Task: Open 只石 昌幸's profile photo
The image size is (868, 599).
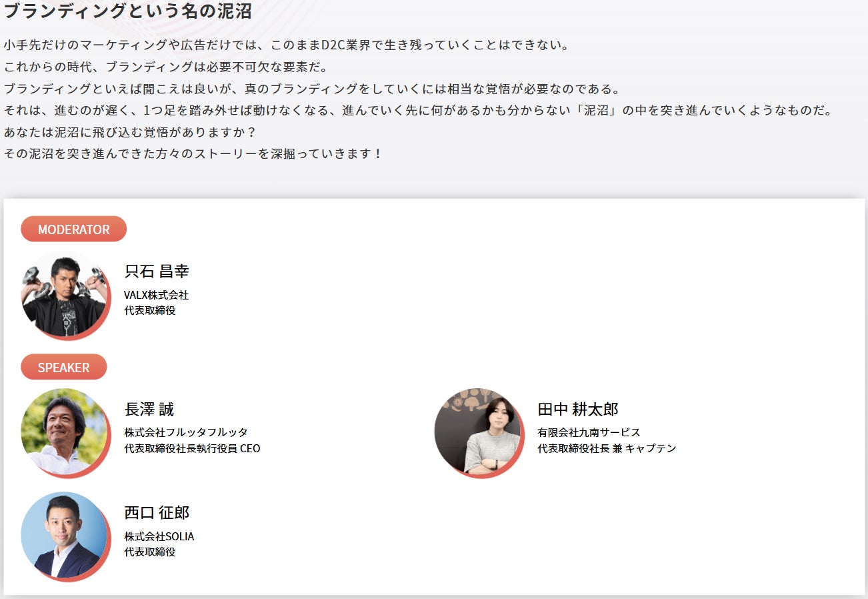Action: coord(65,294)
